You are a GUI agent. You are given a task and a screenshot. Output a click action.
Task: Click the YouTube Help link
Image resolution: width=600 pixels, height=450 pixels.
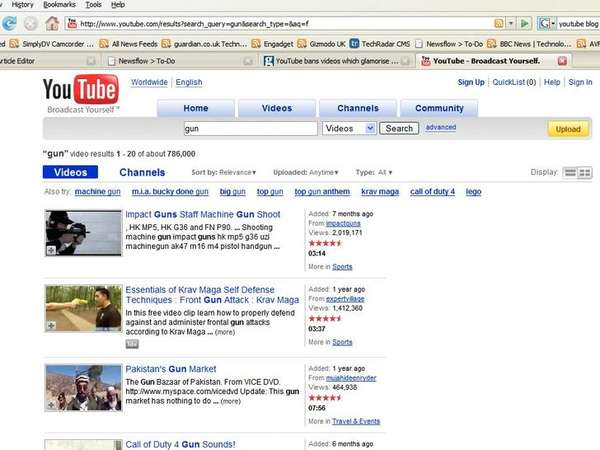pos(552,82)
